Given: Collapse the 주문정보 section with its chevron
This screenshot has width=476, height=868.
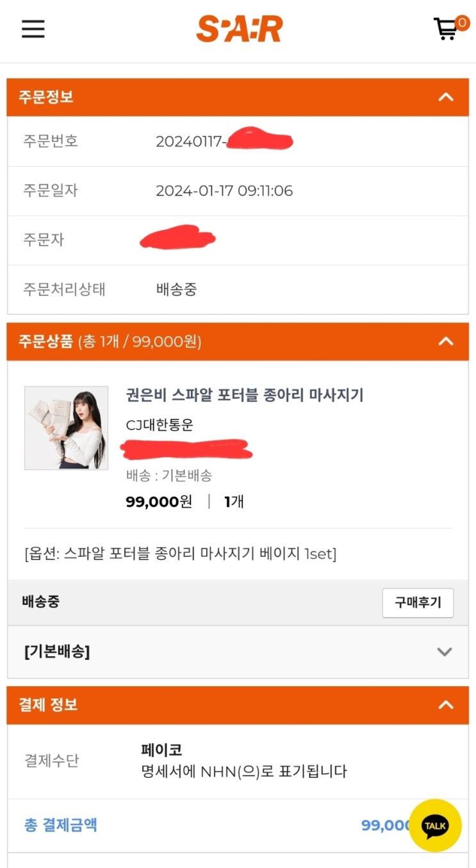Looking at the screenshot, I should [x=445, y=97].
